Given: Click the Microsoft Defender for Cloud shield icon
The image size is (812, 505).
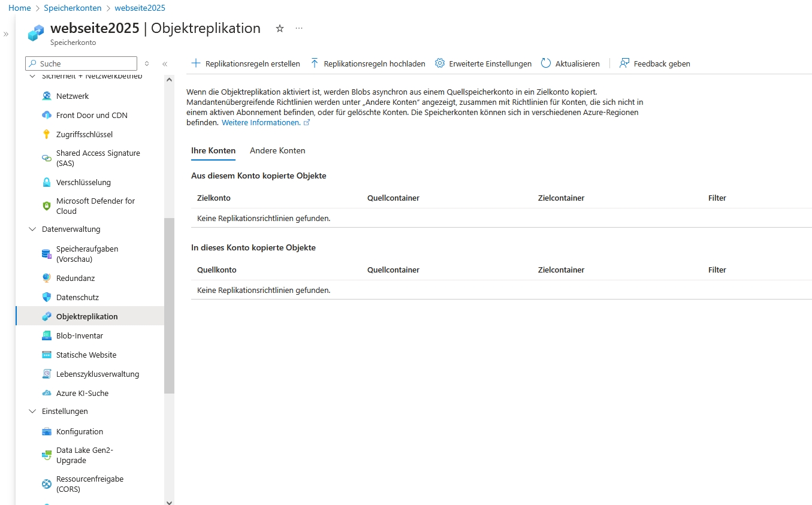Looking at the screenshot, I should [47, 206].
